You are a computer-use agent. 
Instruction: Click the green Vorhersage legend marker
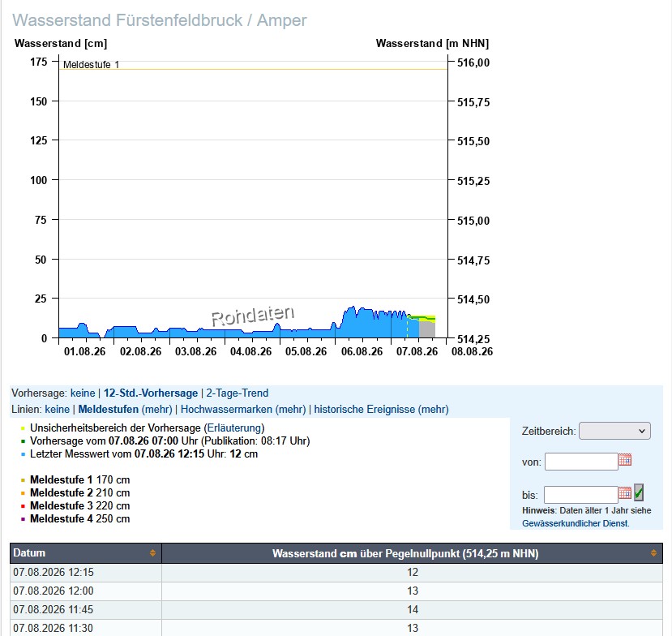tap(24, 441)
